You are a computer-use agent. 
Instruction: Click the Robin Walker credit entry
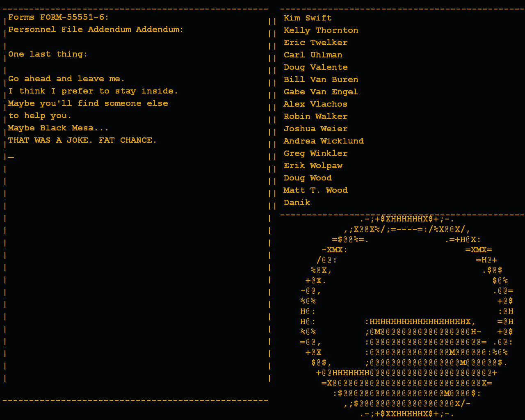(x=315, y=116)
